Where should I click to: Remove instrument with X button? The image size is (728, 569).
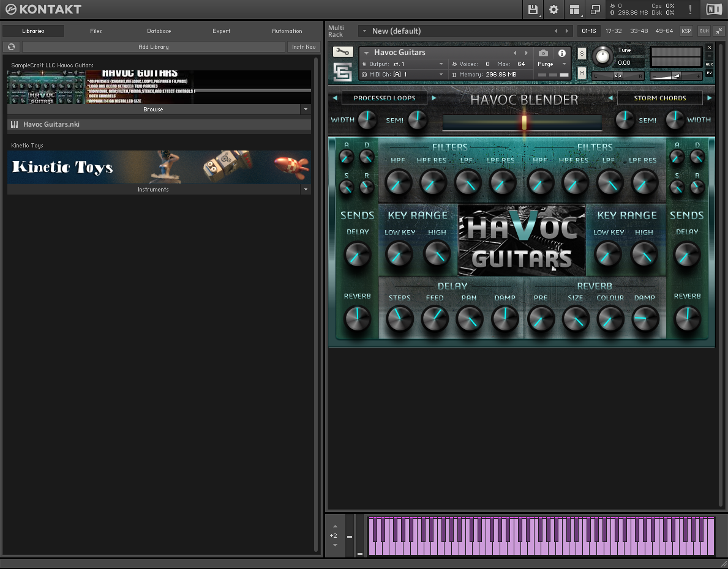(710, 47)
